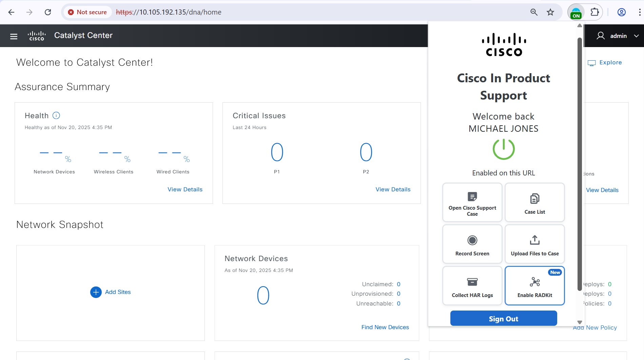The height and width of the screenshot is (360, 644).
Task: Open Cisco Support Case tile
Action: 472,203
